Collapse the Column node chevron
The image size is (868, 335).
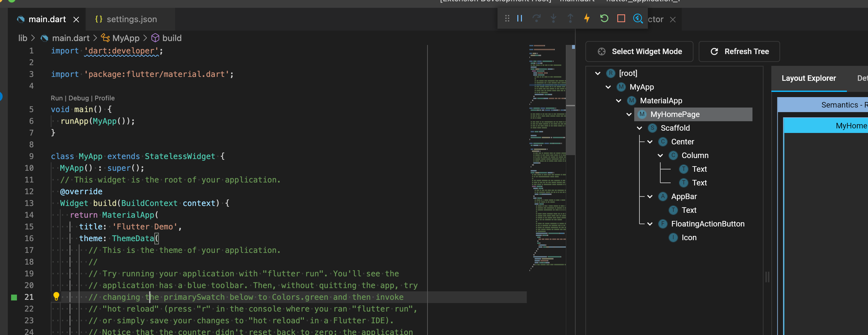[660, 155]
